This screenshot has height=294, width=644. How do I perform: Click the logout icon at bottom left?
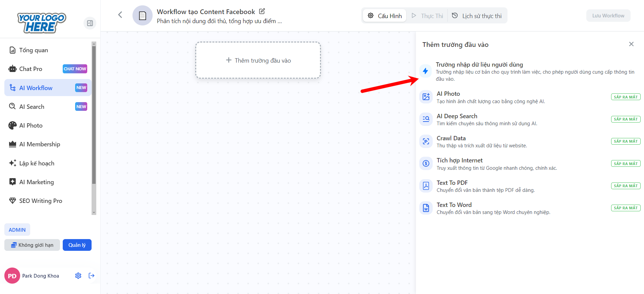(x=92, y=276)
